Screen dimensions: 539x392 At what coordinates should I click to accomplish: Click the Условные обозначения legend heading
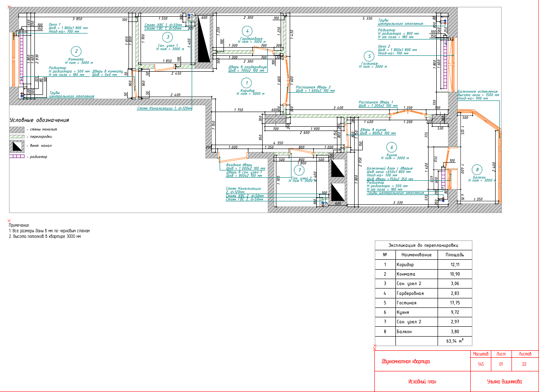(x=39, y=120)
